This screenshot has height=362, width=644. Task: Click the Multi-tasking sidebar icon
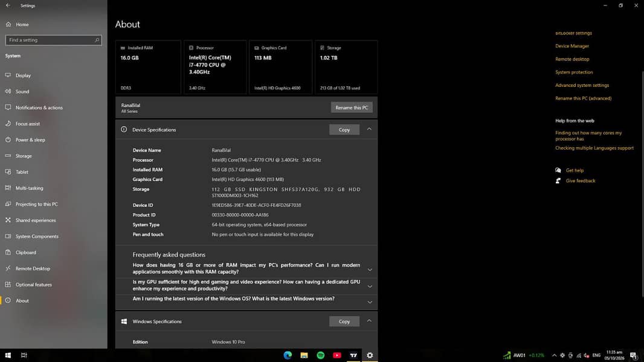(x=8, y=188)
